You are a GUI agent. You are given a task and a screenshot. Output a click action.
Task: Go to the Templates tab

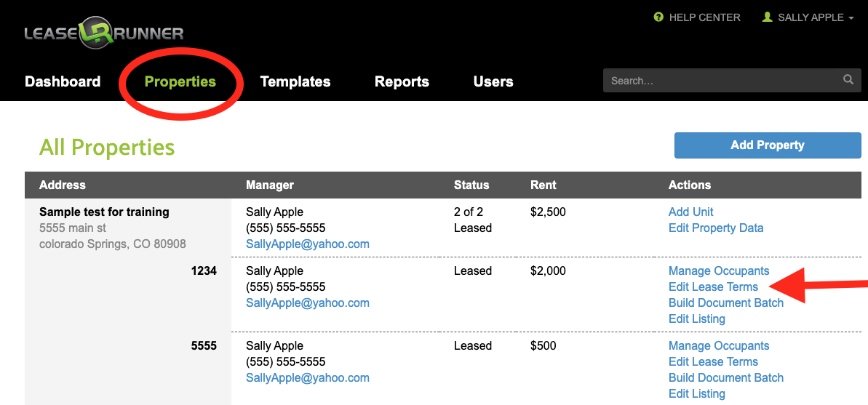pyautogui.click(x=295, y=81)
